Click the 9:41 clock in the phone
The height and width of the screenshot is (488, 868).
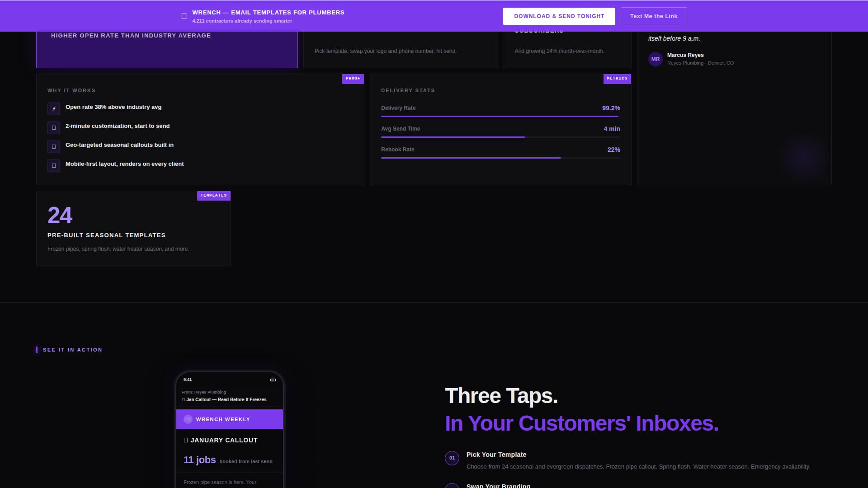coord(188,380)
